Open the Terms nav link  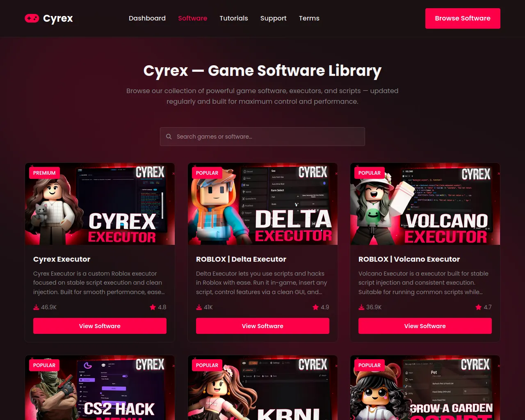pyautogui.click(x=309, y=18)
